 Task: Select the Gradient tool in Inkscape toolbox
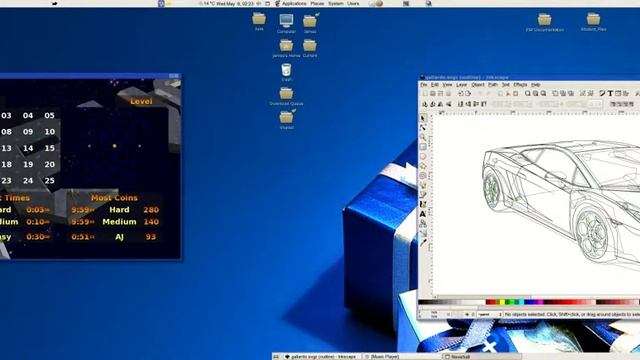tap(423, 233)
